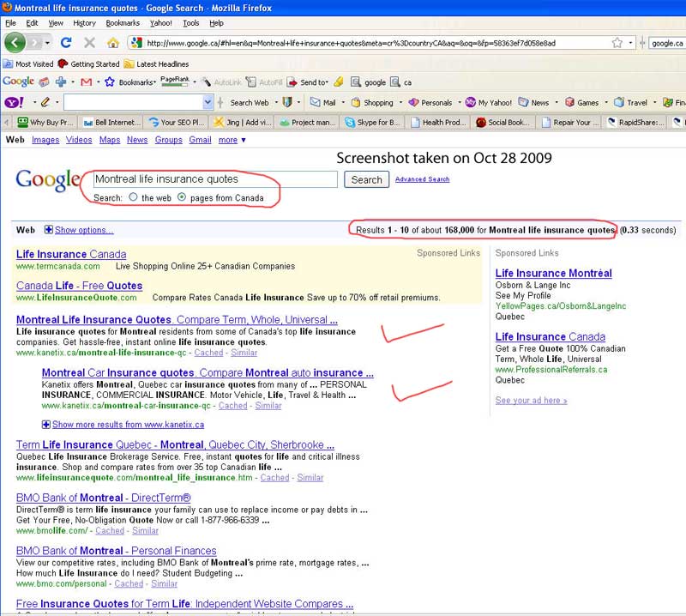The height and width of the screenshot is (616, 686).
Task: Click the Firefox back navigation button
Action: click(15, 42)
